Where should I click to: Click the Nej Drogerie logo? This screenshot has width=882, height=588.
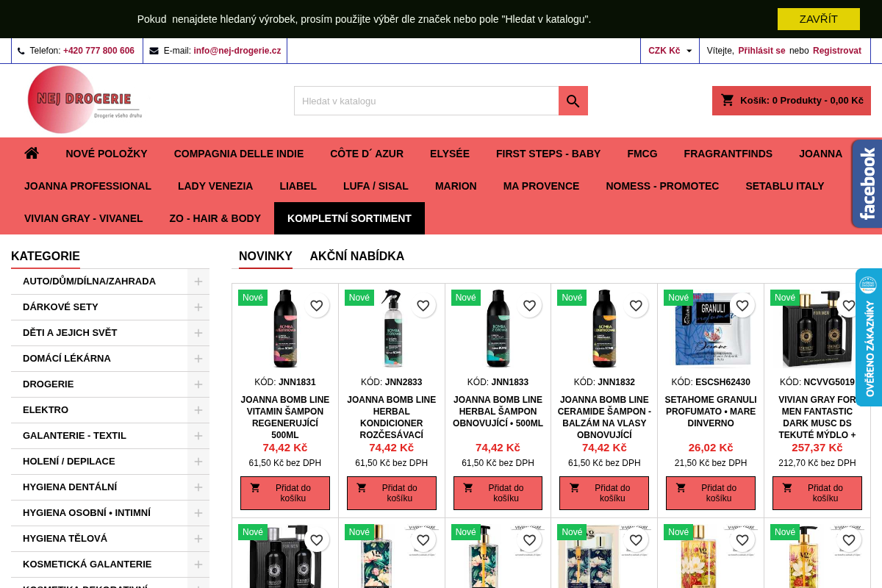(85, 100)
